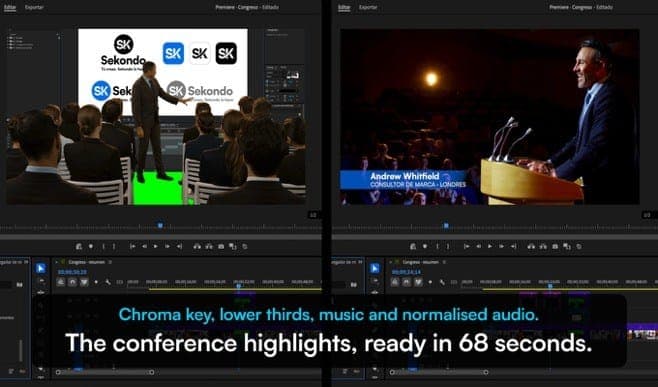Open timeline wrench settings, left window
This screenshot has width=658, height=387.
pos(108,282)
